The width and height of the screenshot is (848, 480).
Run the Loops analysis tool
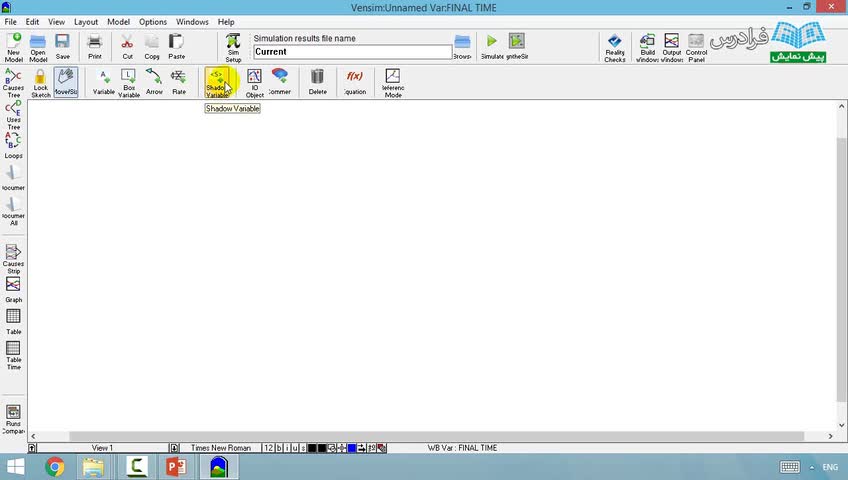click(13, 146)
